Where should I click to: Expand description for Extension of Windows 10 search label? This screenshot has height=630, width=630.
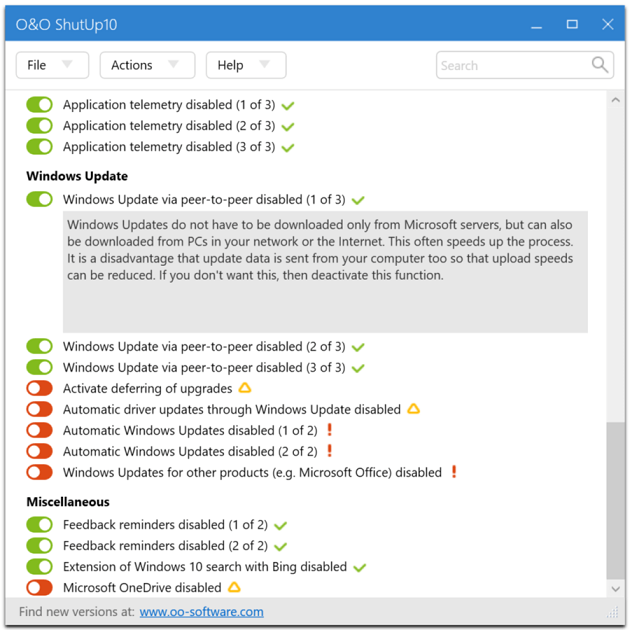tap(205, 567)
